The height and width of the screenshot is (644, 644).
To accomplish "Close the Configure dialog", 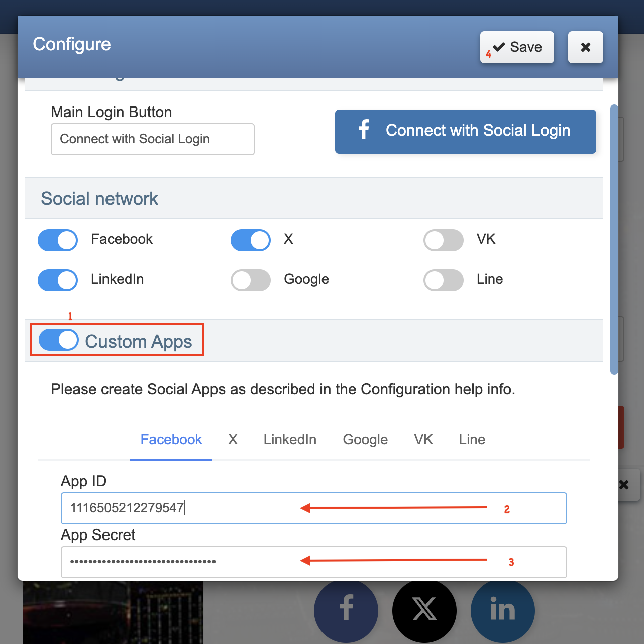I will point(585,47).
